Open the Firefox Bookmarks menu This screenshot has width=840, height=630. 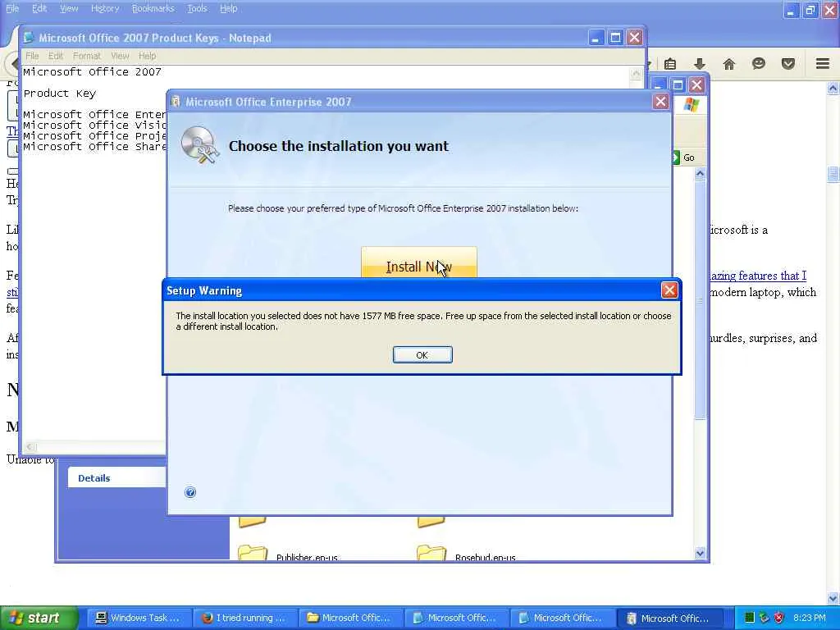tap(153, 8)
